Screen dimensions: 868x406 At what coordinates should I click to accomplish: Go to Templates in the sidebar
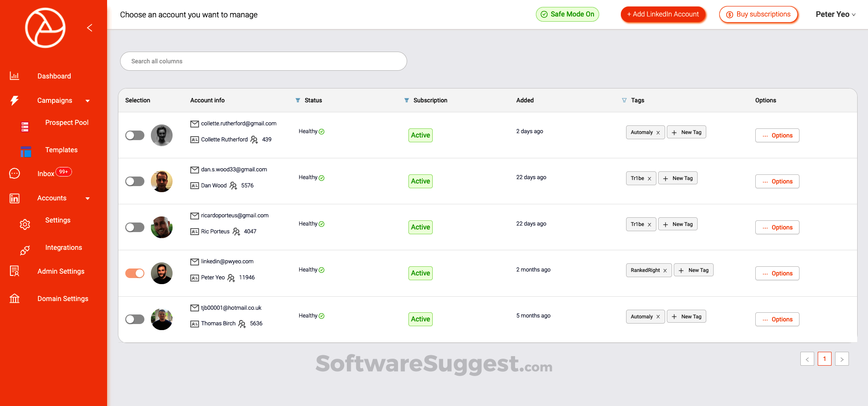point(61,150)
